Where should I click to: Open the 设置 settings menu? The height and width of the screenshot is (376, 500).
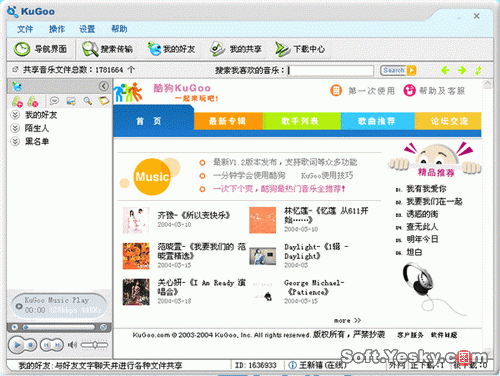(x=87, y=29)
